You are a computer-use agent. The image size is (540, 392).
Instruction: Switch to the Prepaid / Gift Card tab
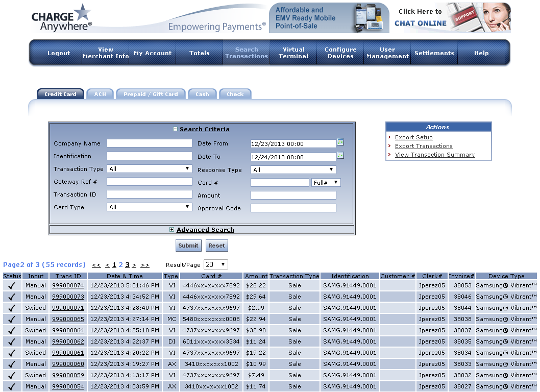[x=151, y=94]
